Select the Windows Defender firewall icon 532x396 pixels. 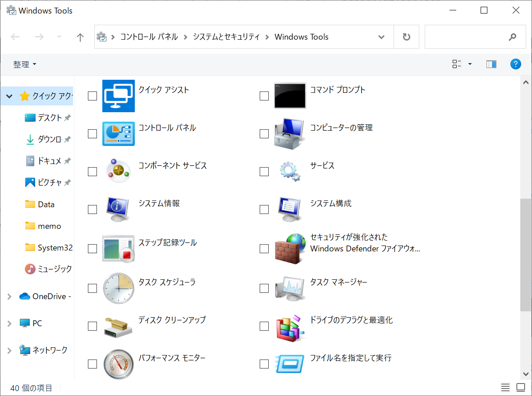click(290, 249)
